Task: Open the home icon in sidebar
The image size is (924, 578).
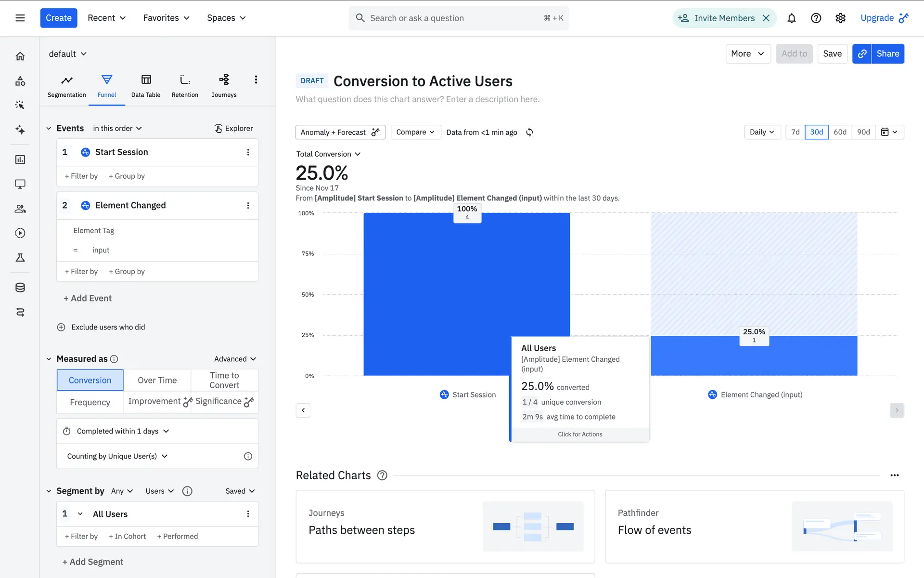Action: 20,56
